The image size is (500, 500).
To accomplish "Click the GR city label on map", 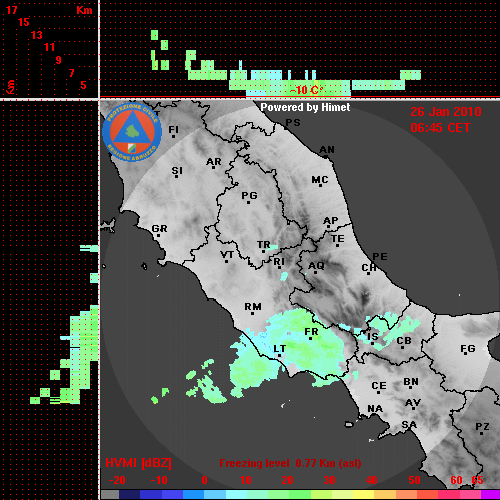I will [159, 229].
